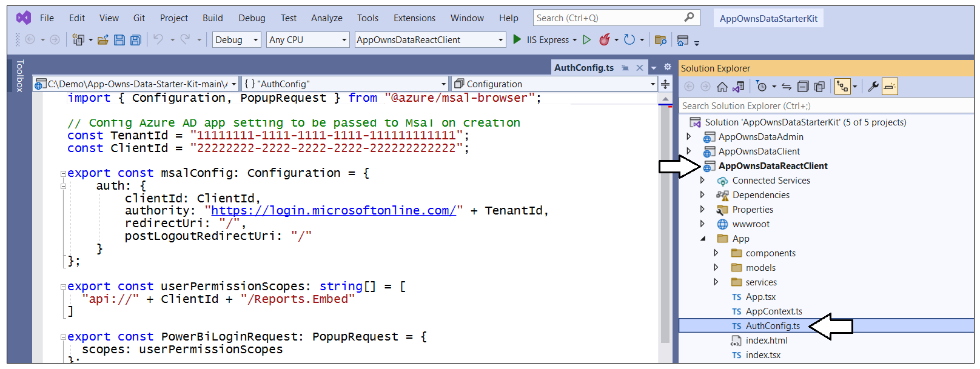Screen dimensions: 980x369
Task: Open the Analyze menu
Action: 327,18
